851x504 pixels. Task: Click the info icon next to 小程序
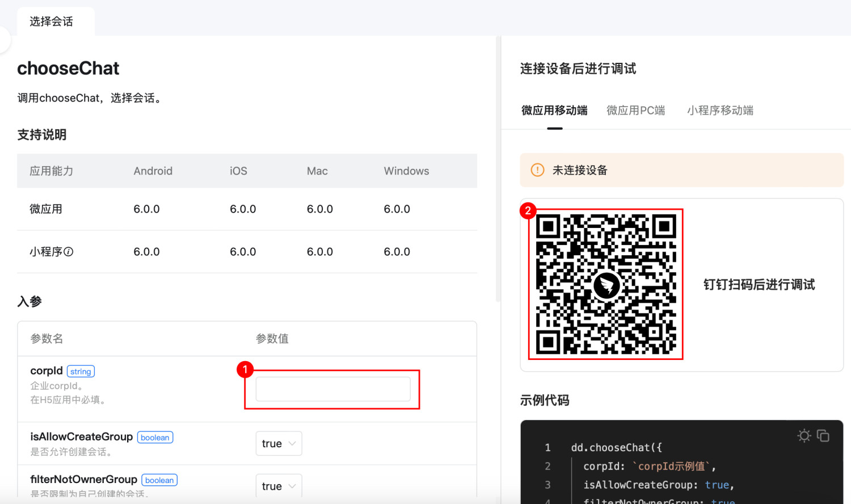(69, 252)
